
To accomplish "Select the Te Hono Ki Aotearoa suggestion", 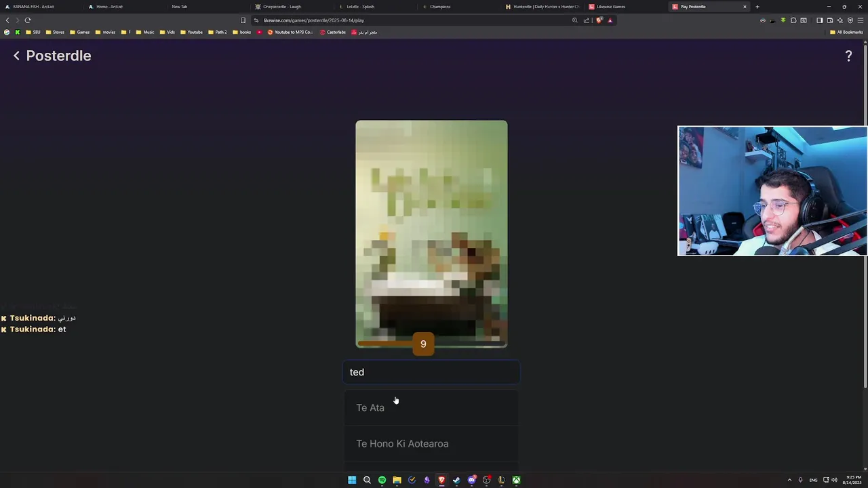I will [431, 443].
